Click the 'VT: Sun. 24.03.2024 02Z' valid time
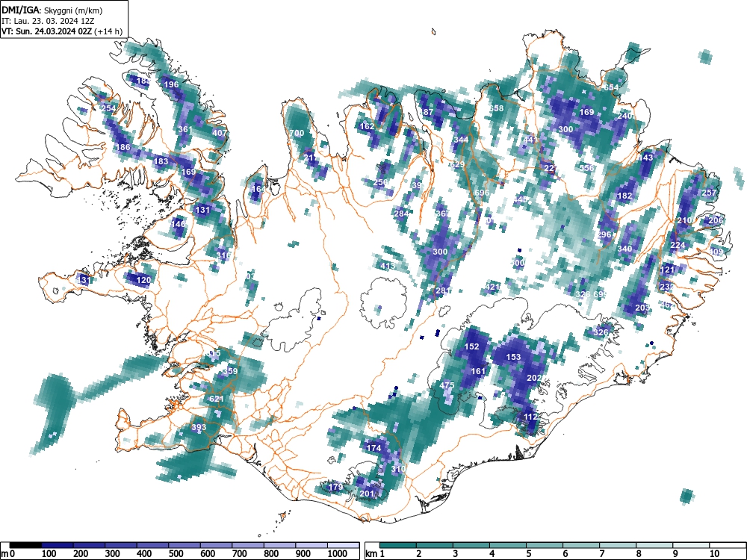 [x=48, y=31]
